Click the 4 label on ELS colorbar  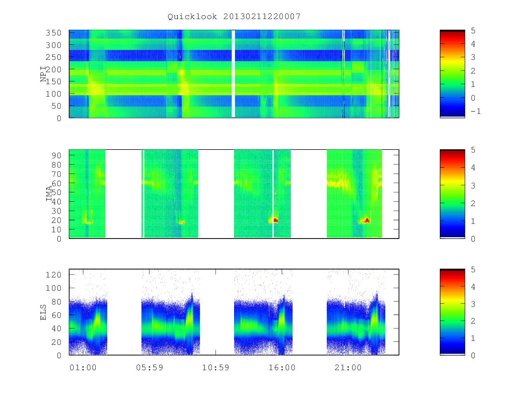(x=473, y=286)
